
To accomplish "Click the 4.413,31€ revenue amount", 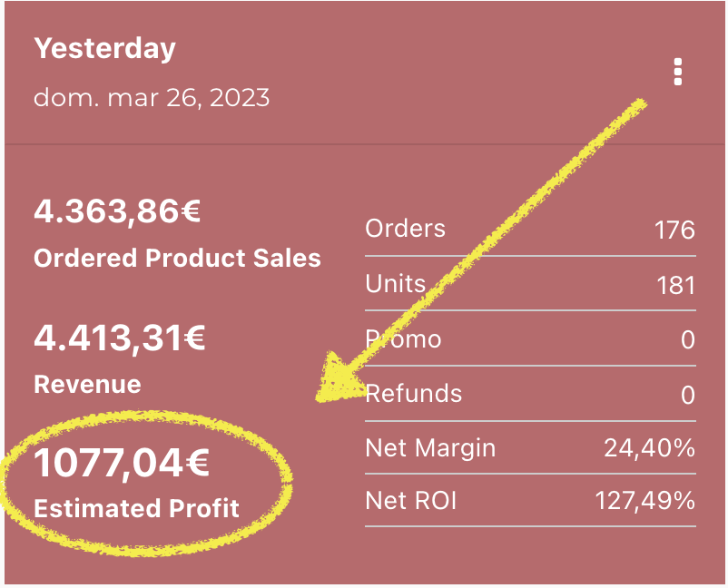I will (x=119, y=338).
